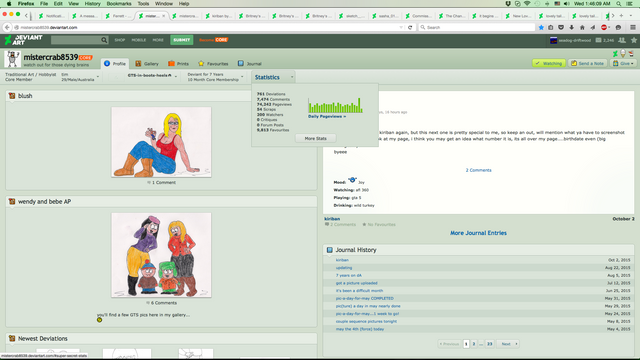The image size is (640, 360).
Task: Click the blue bookmark star icon
Action: [541, 27]
